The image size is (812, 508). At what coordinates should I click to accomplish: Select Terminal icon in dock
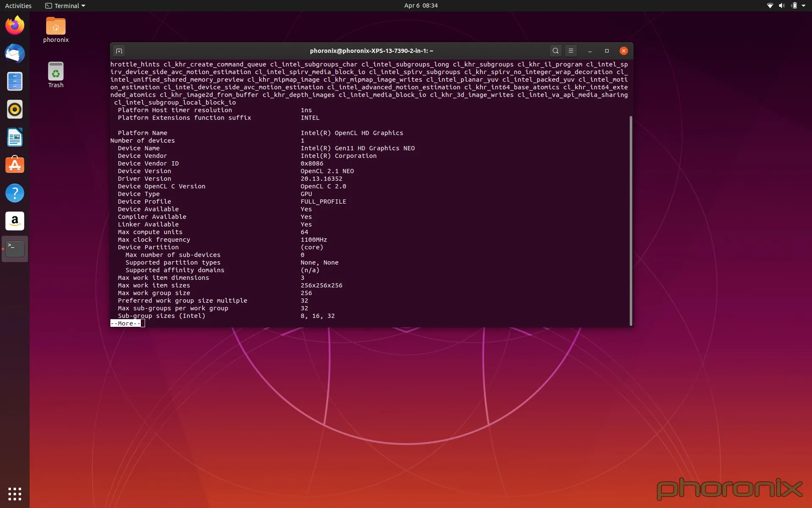(x=15, y=249)
